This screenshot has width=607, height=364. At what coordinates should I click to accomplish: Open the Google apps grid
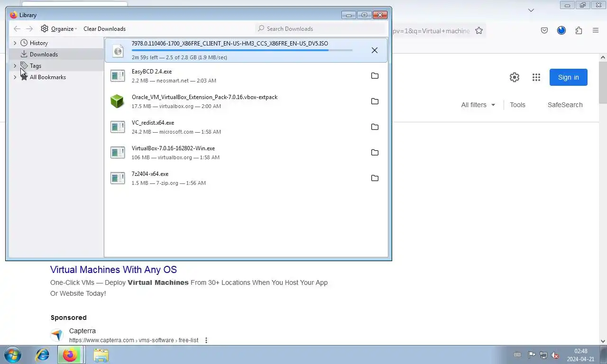(536, 77)
